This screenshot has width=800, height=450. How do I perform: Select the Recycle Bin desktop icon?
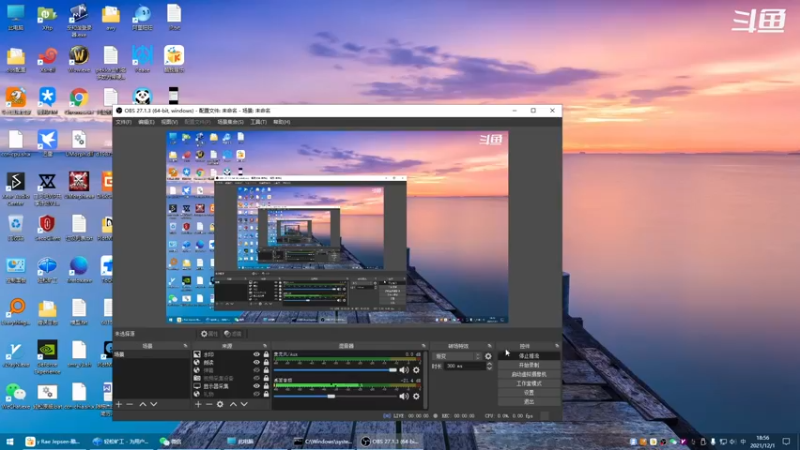(x=15, y=228)
